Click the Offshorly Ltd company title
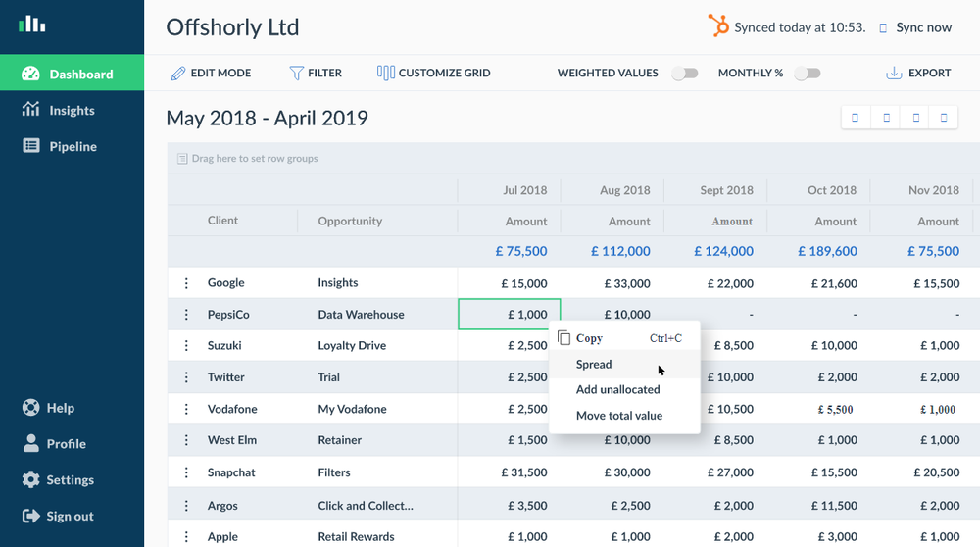 [x=232, y=27]
